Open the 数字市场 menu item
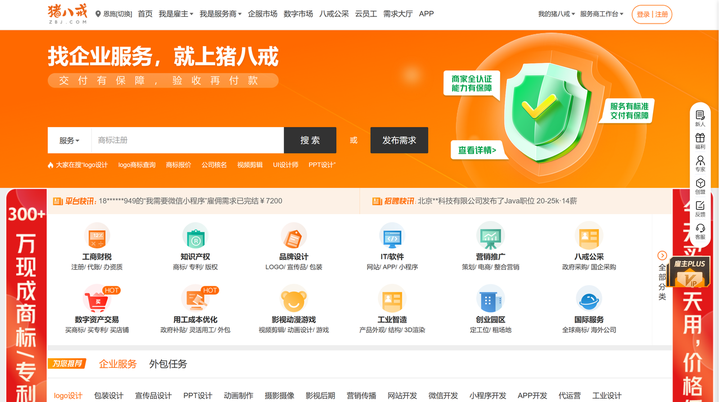The image size is (720, 402). 298,14
